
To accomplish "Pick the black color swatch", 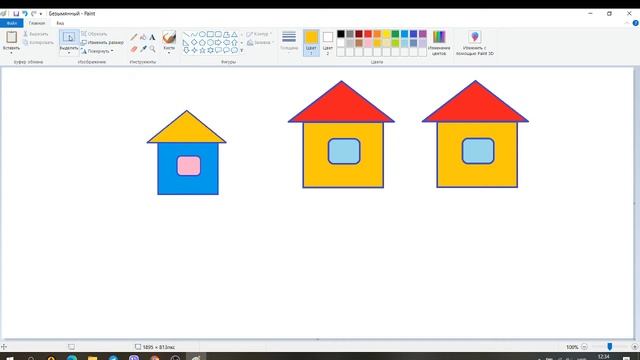I will (x=341, y=34).
